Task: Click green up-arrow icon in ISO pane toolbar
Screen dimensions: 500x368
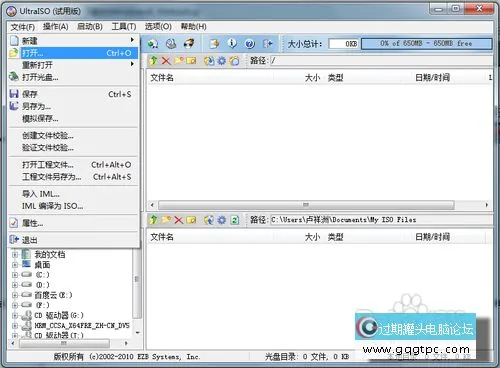Action: [x=154, y=60]
